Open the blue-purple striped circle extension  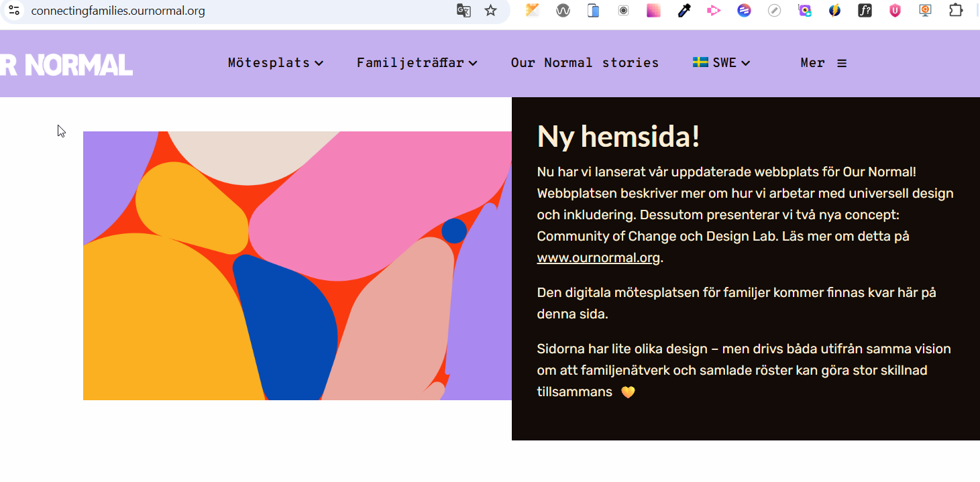tap(744, 11)
